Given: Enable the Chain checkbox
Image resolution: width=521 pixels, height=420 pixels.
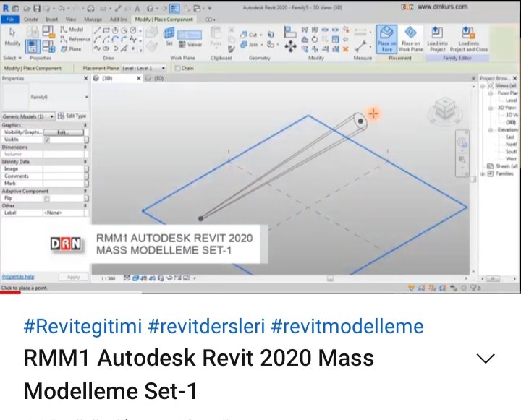Looking at the screenshot, I should pyautogui.click(x=178, y=68).
